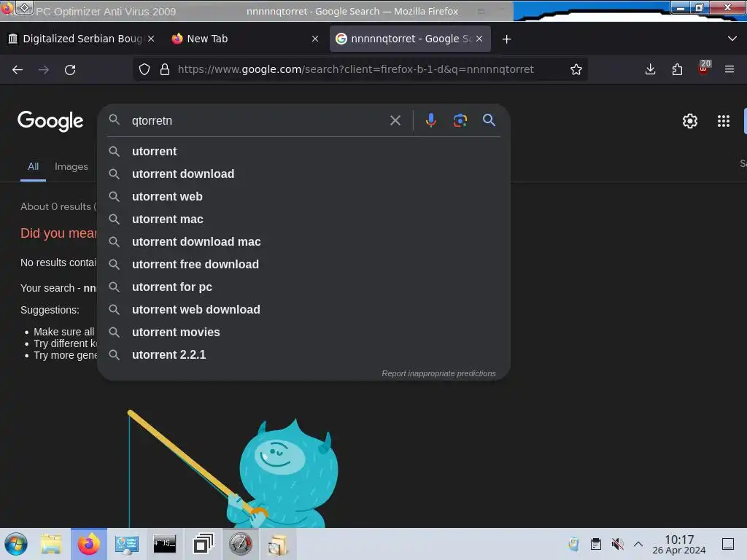Open the speedometer gauge taskbar app
Screen dimensions: 747x560
coord(241,544)
